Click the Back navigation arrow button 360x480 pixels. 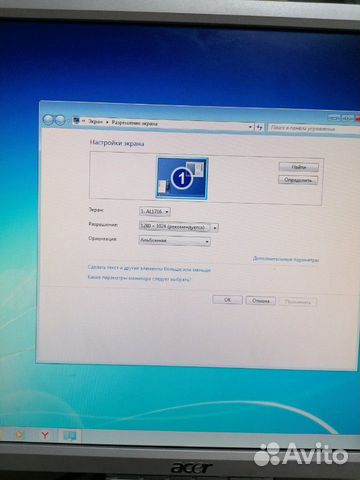[48, 120]
